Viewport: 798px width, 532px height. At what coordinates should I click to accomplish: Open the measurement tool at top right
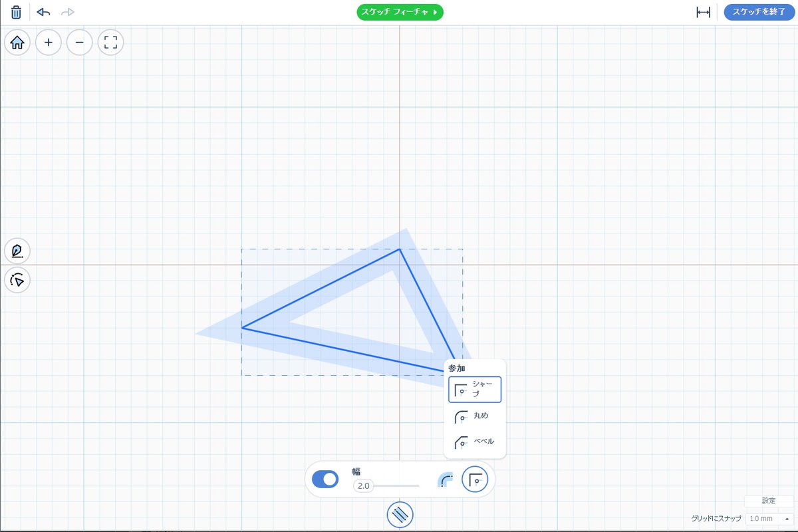703,11
